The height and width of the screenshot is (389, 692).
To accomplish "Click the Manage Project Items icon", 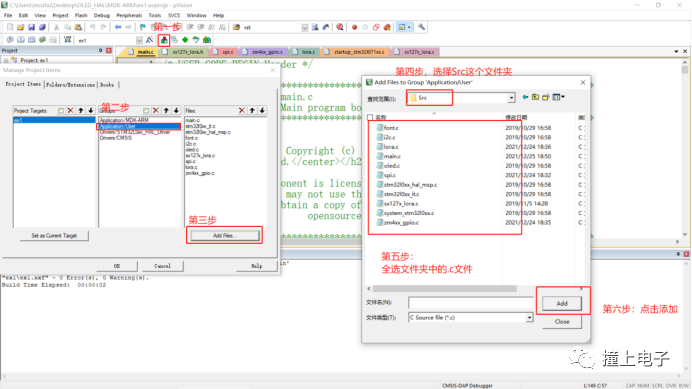I will click(x=164, y=40).
